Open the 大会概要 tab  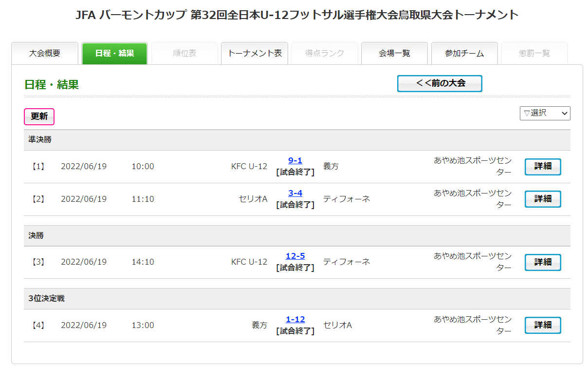[45, 53]
